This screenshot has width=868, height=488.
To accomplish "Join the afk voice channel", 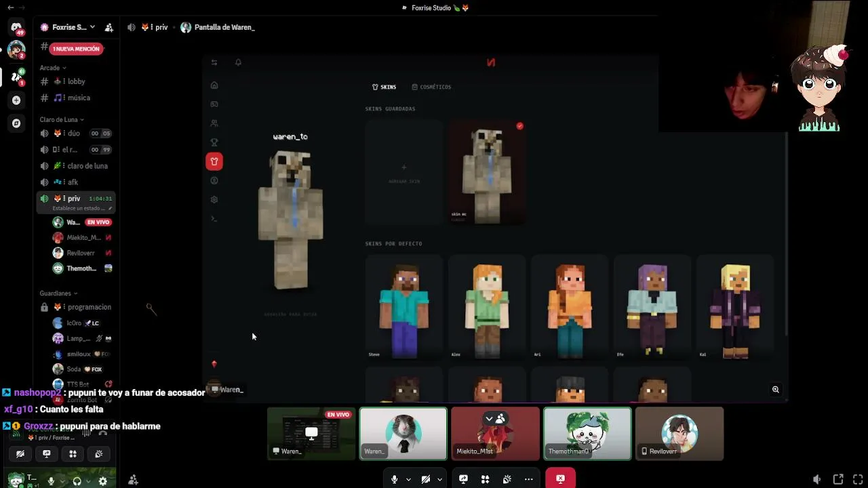I will point(75,182).
